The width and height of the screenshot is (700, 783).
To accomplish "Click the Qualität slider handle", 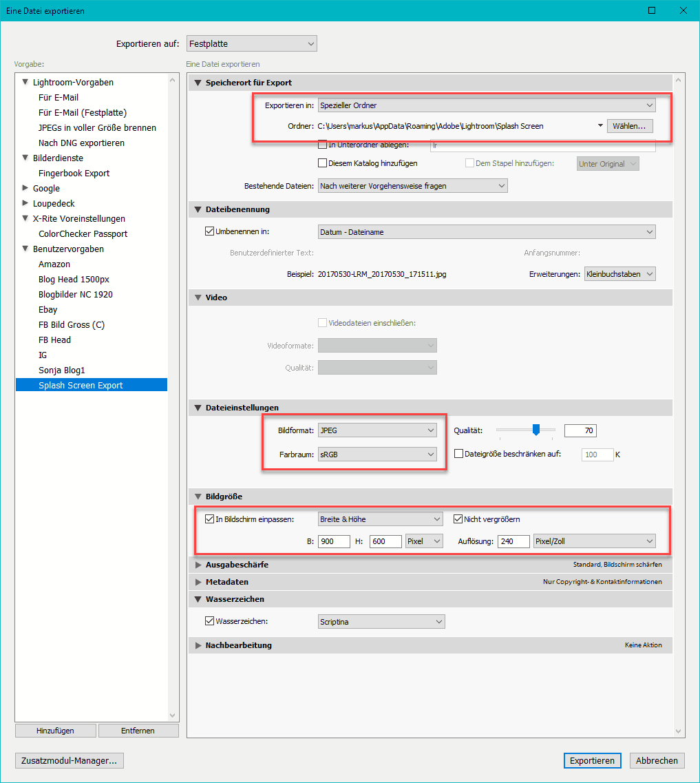I will (535, 430).
